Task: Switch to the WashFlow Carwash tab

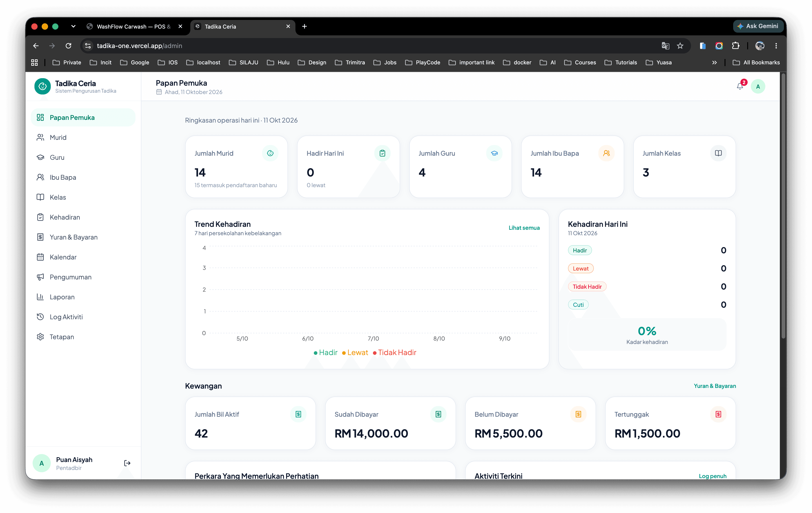Action: [134, 26]
